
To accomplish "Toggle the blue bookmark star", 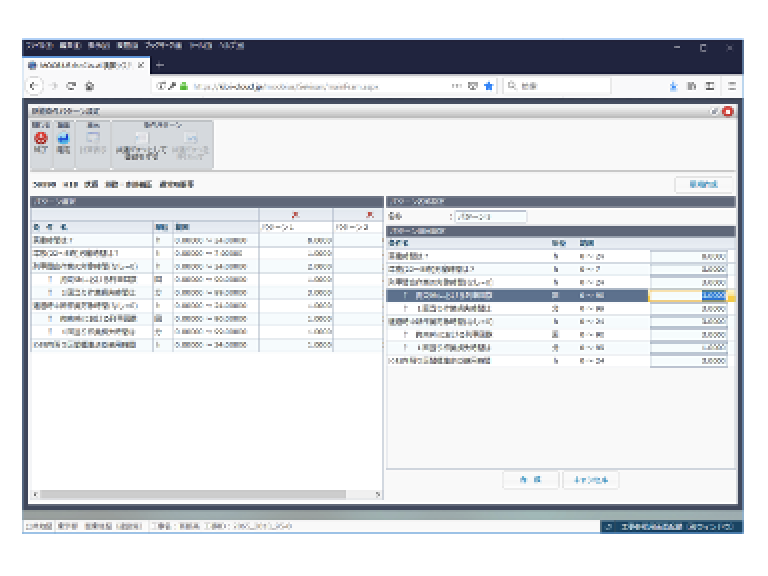I will pyautogui.click(x=488, y=86).
